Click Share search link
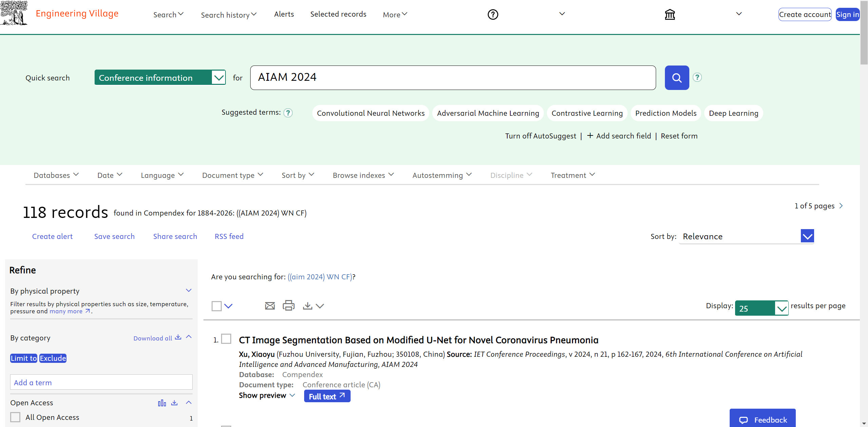This screenshot has height=427, width=868. point(175,236)
